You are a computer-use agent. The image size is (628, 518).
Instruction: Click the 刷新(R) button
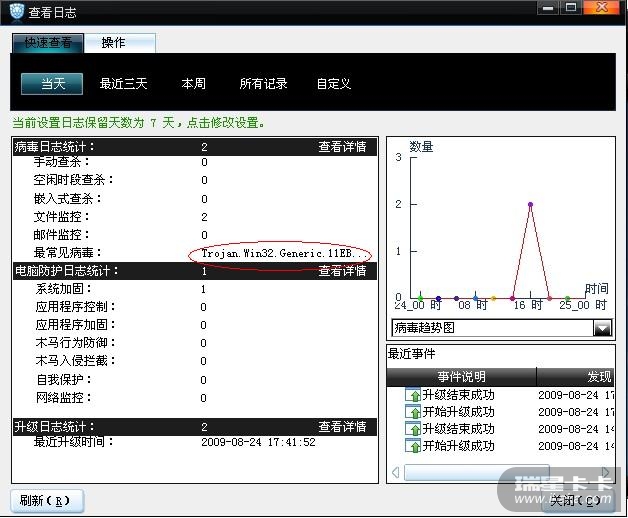pyautogui.click(x=47, y=501)
